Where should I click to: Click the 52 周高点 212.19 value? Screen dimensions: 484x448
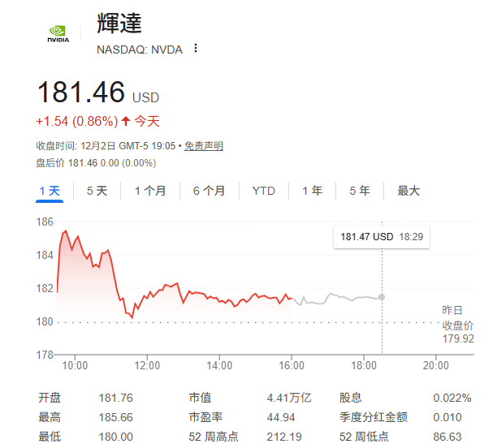(284, 437)
